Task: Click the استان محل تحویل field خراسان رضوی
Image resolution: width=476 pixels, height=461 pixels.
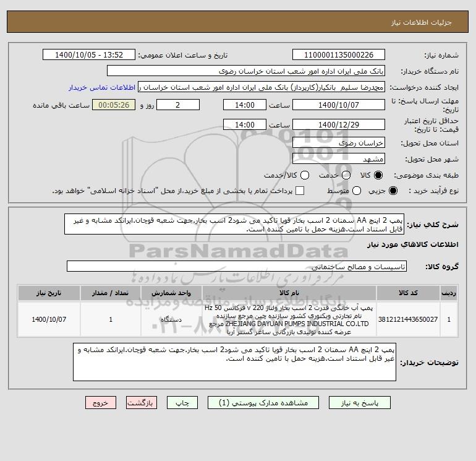Action: (339, 142)
